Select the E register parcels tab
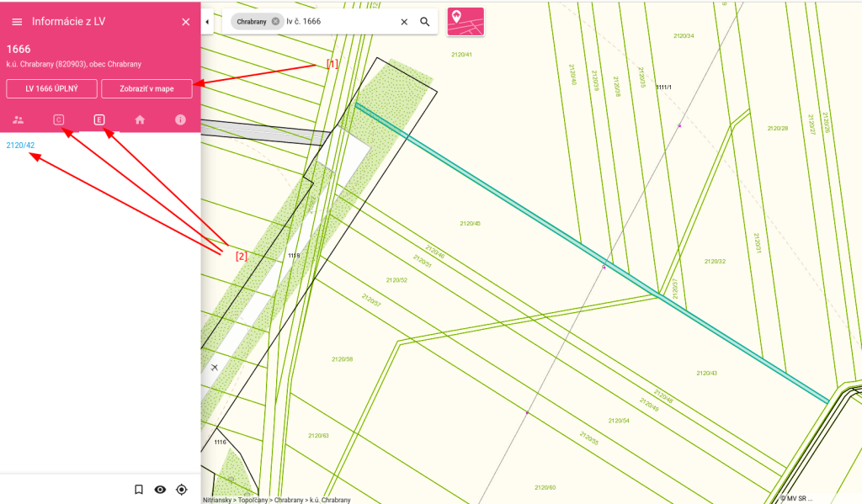 click(99, 120)
